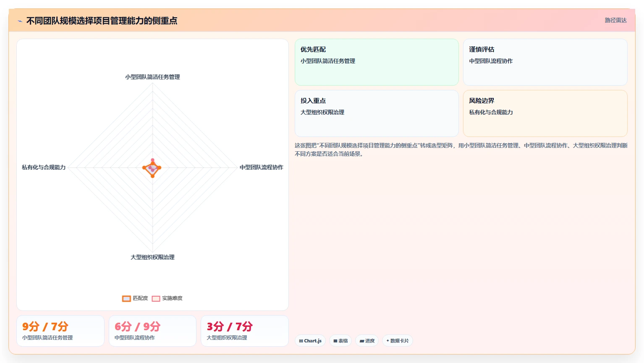Click radar axis label 私有化与合规能力
644x363 pixels.
tap(44, 167)
